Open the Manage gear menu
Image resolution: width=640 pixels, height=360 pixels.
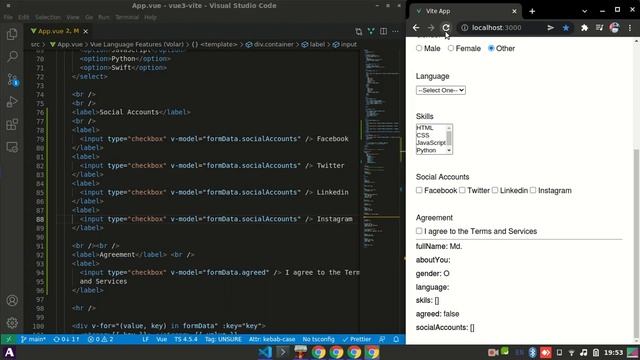pyautogui.click(x=12, y=323)
